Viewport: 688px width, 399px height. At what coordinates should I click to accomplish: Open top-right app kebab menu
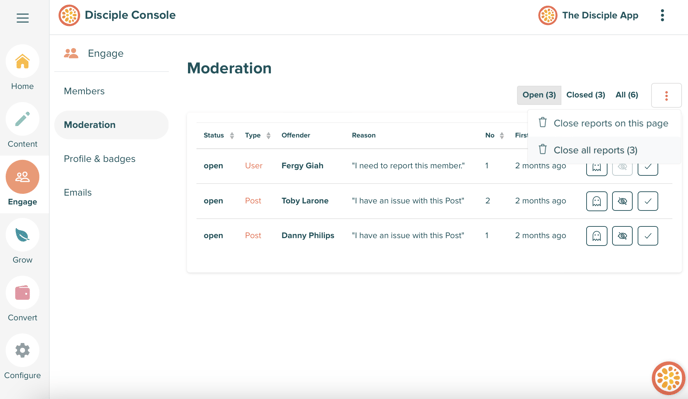click(x=662, y=15)
